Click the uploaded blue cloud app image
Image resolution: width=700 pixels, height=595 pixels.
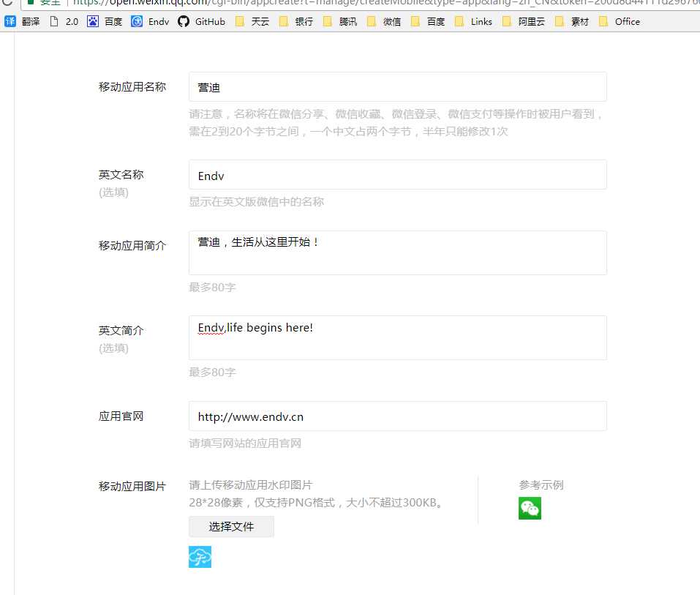point(200,557)
